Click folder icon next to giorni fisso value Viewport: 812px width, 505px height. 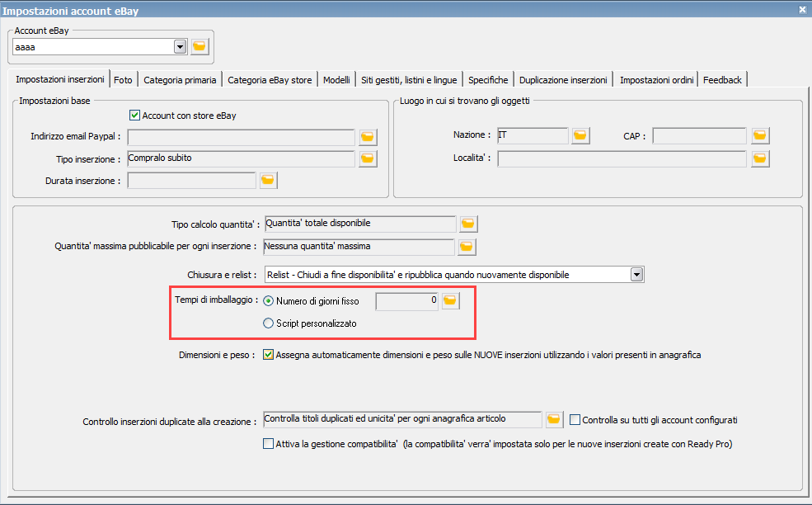[451, 300]
